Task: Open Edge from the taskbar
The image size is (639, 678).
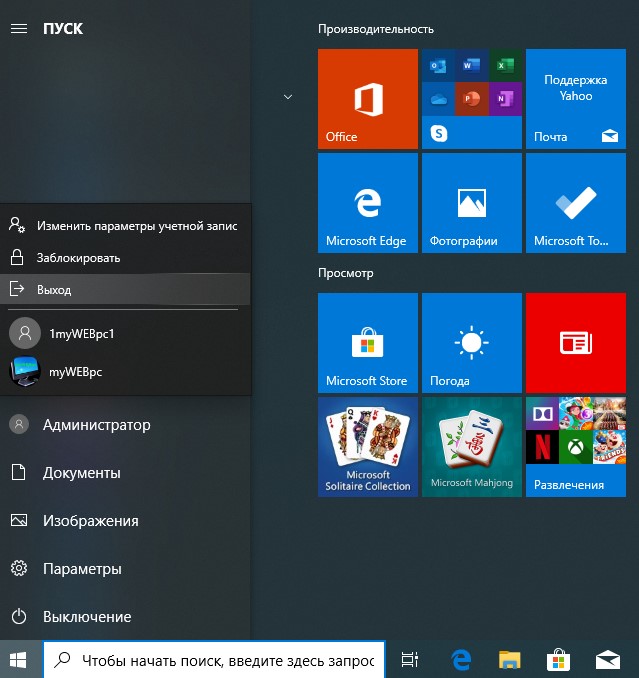Action: coord(461,660)
